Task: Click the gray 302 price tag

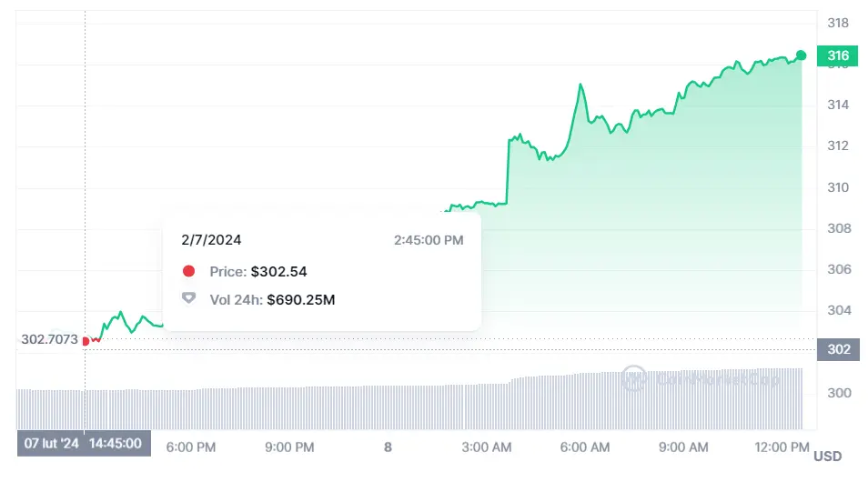Action: click(x=838, y=350)
